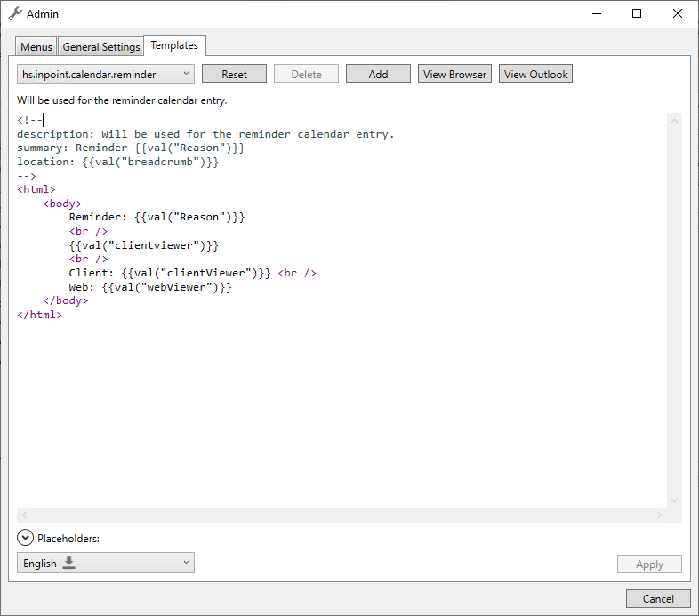Open the template name dropdown
The width and height of the screenshot is (699, 616).
click(x=105, y=74)
